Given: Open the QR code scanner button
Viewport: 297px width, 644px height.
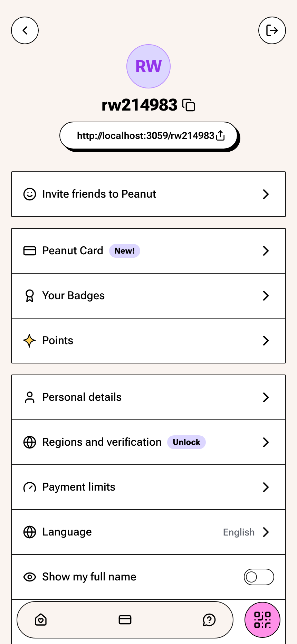Looking at the screenshot, I should 262,620.
